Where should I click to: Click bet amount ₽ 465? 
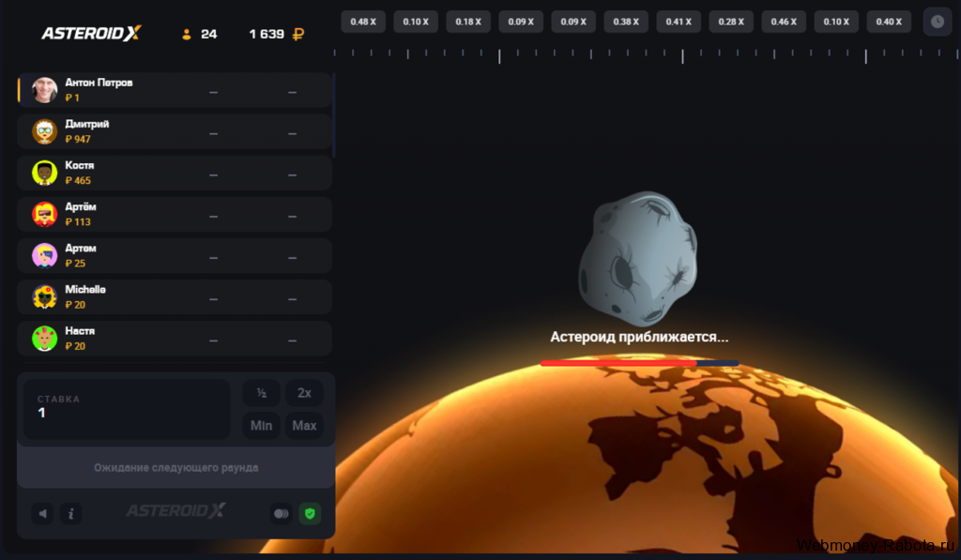pos(78,181)
